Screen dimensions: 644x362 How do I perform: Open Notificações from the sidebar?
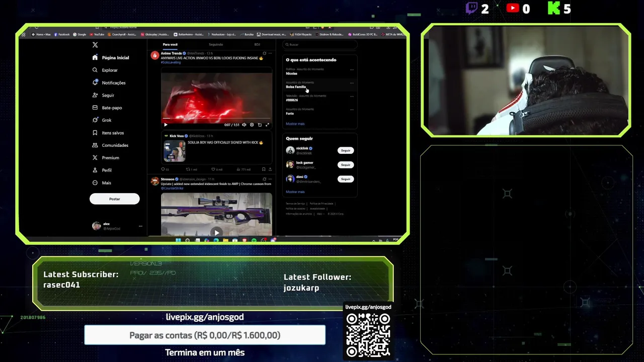[x=114, y=83]
